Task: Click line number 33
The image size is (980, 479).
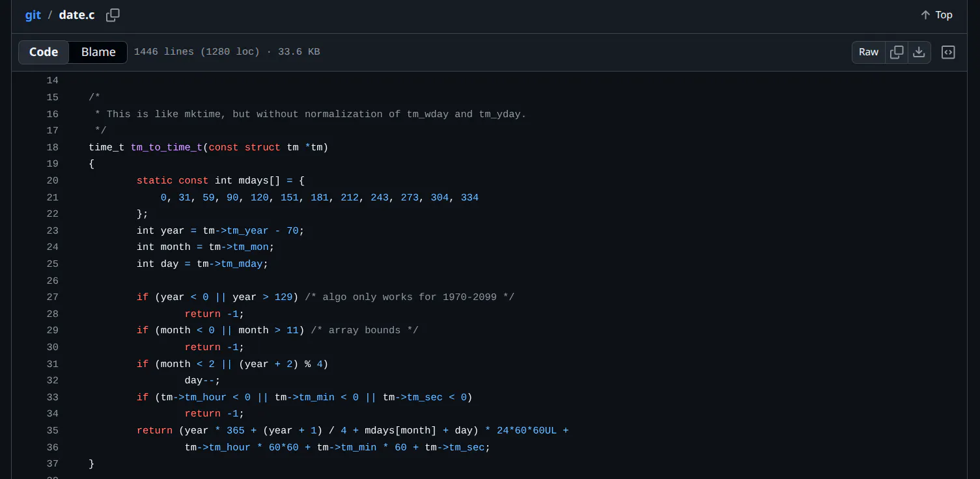Action: pos(52,398)
